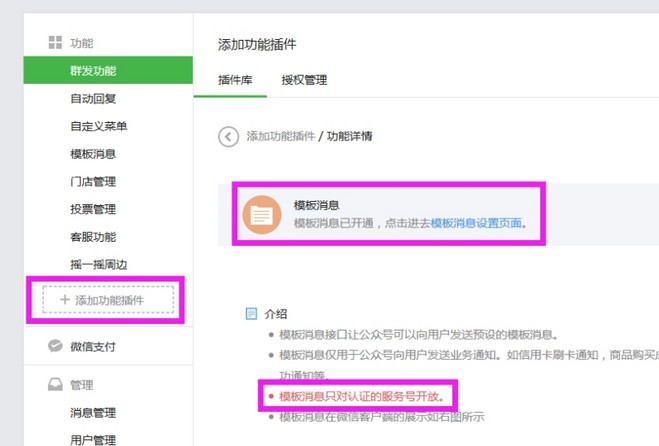Click the 管理 section header label

82,385
